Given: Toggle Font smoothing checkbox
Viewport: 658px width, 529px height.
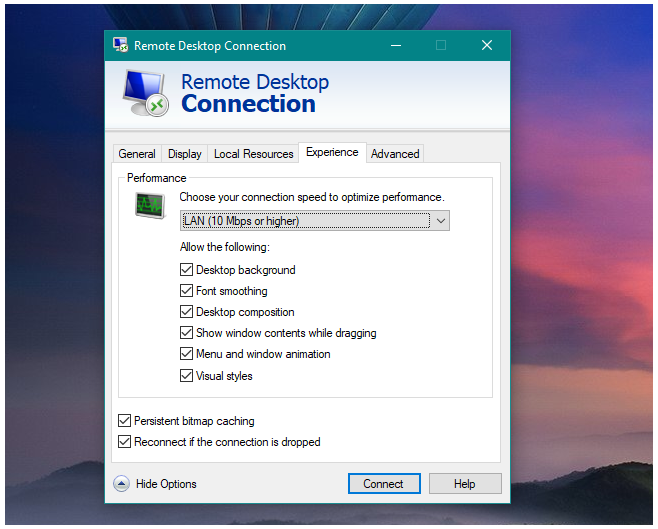Looking at the screenshot, I should point(186,290).
